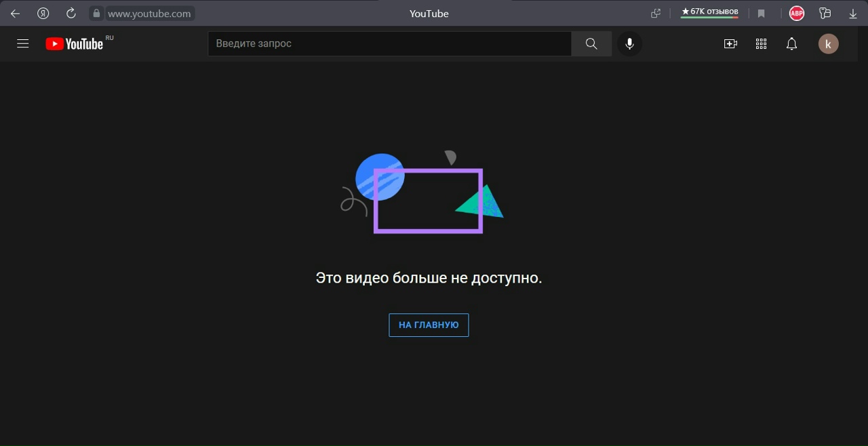Image resolution: width=868 pixels, height=446 pixels.
Task: Click the magnifying glass search button
Action: [x=591, y=44]
